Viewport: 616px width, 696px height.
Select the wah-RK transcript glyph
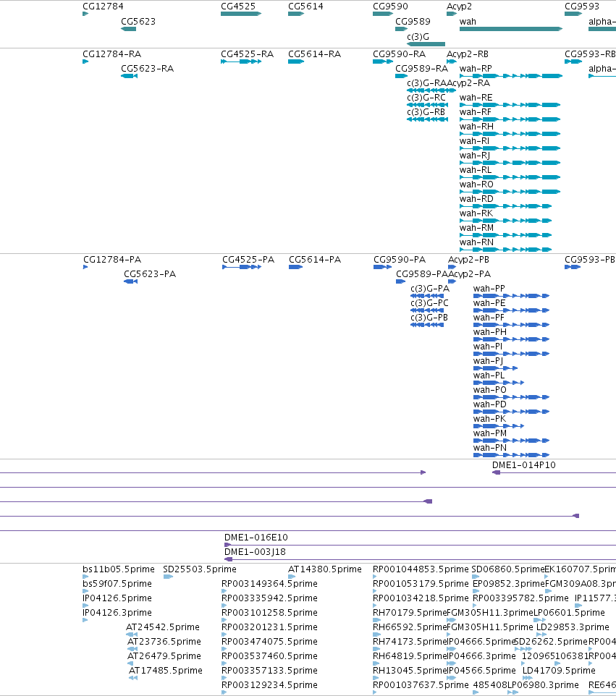tap(505, 221)
